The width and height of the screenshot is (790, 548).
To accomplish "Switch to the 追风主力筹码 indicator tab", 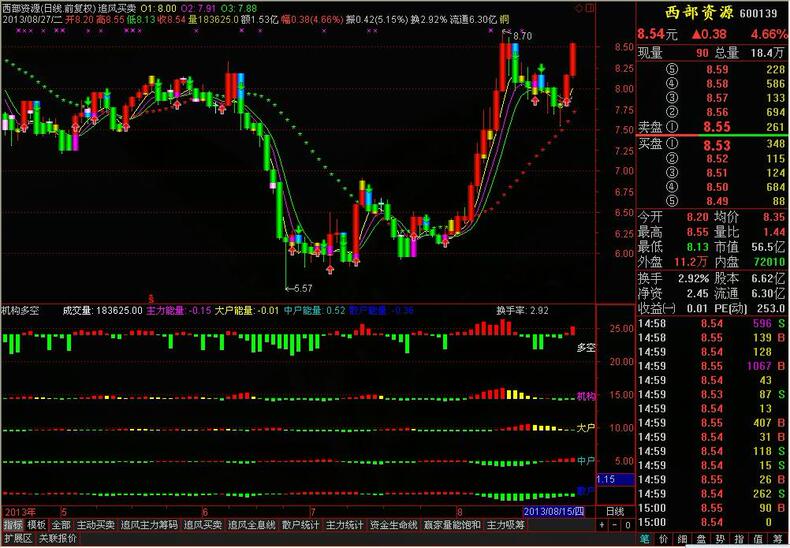I will 149,524.
